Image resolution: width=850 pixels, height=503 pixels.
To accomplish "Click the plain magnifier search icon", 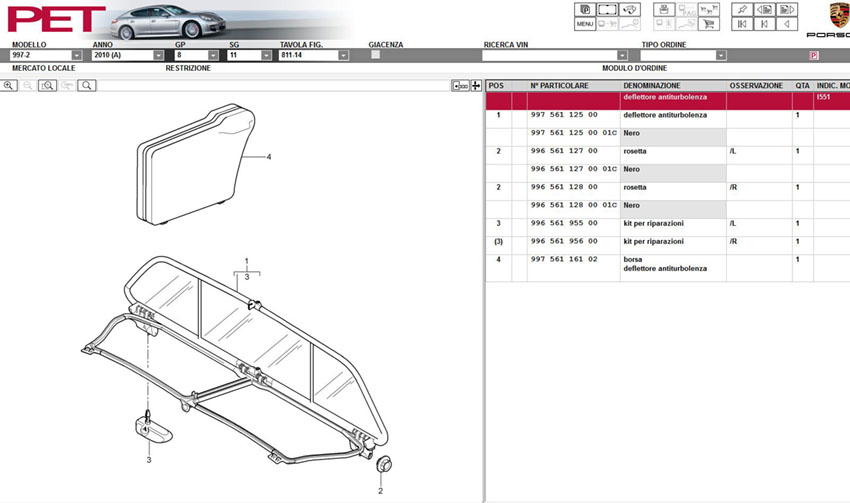I will [x=87, y=86].
